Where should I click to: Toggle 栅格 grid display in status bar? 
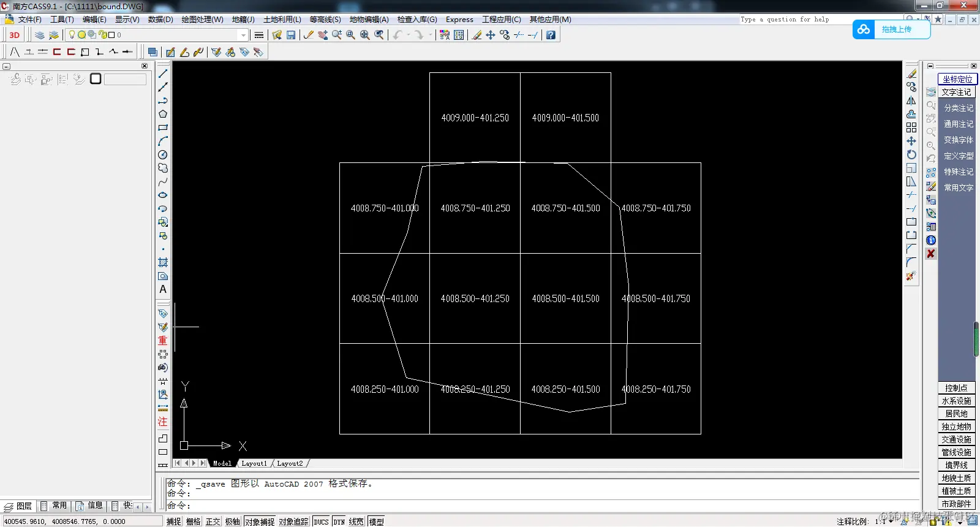tap(194, 521)
